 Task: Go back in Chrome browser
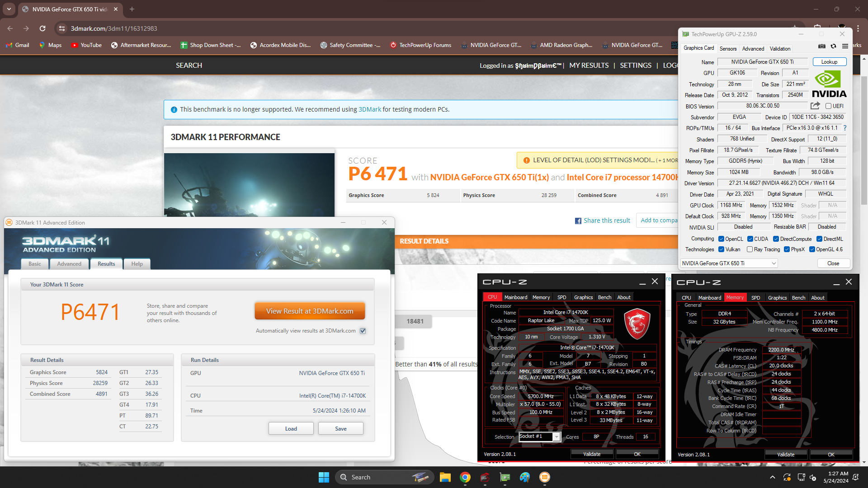tap(10, 28)
